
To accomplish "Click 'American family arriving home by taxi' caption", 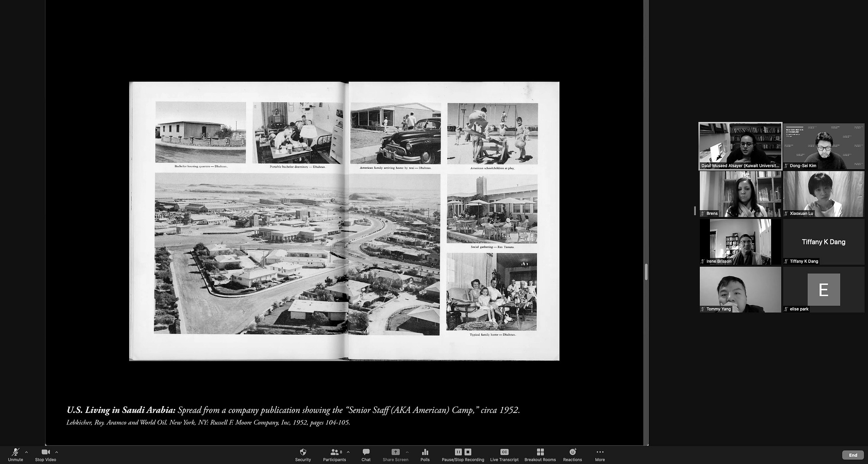I will tap(396, 168).
